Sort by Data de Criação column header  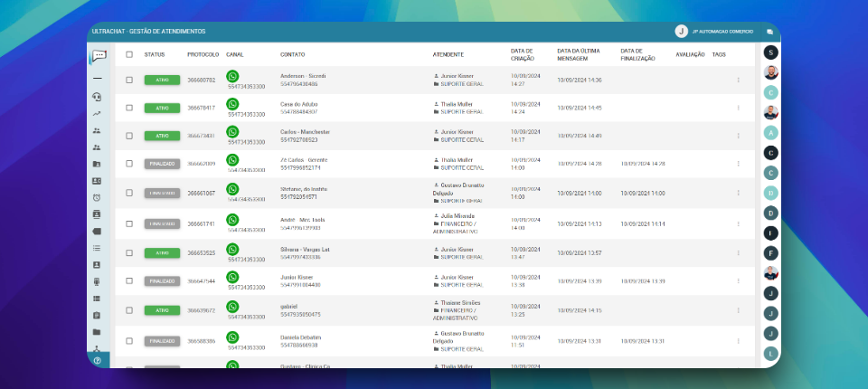tap(523, 54)
